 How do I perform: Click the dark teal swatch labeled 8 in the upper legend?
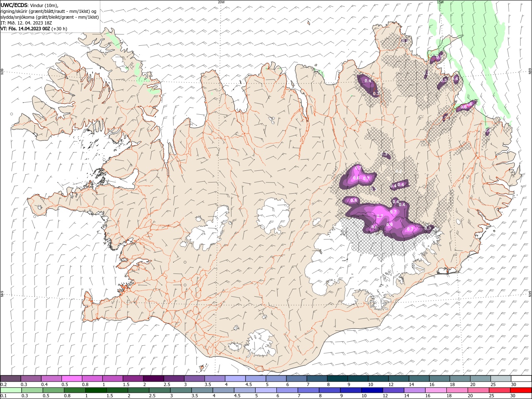click(337, 379)
